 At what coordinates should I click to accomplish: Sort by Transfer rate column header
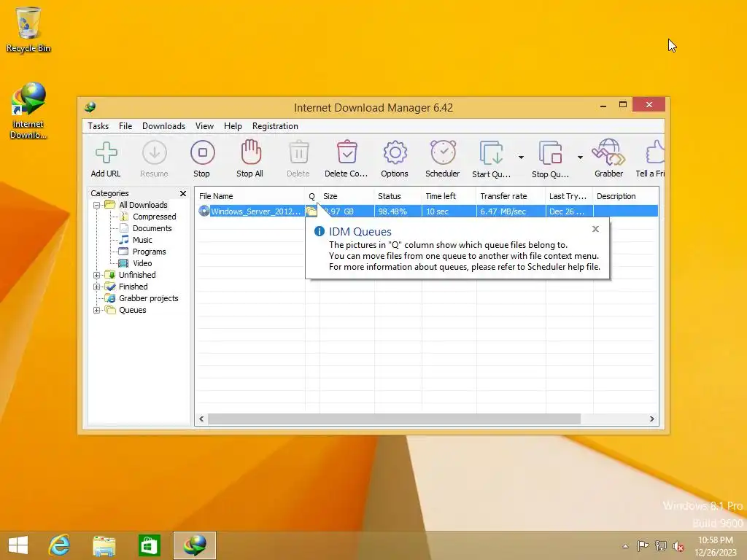(511, 196)
